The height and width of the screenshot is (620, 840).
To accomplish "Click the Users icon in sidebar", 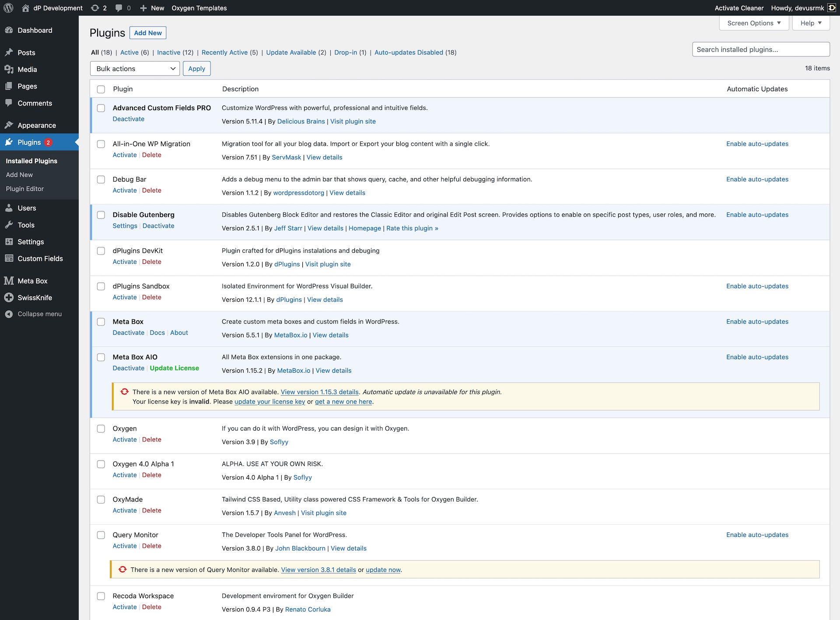I will click(9, 208).
